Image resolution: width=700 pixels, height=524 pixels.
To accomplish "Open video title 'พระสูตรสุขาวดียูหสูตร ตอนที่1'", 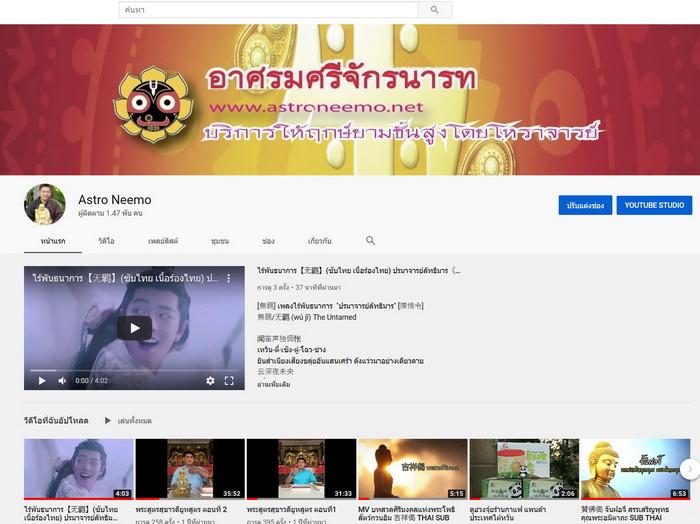I will (291, 509).
